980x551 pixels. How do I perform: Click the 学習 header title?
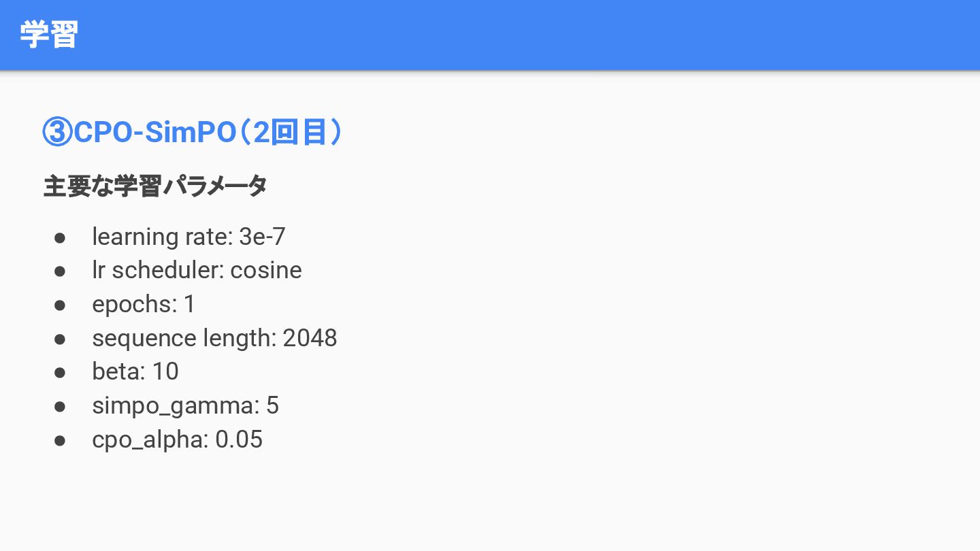click(x=49, y=34)
